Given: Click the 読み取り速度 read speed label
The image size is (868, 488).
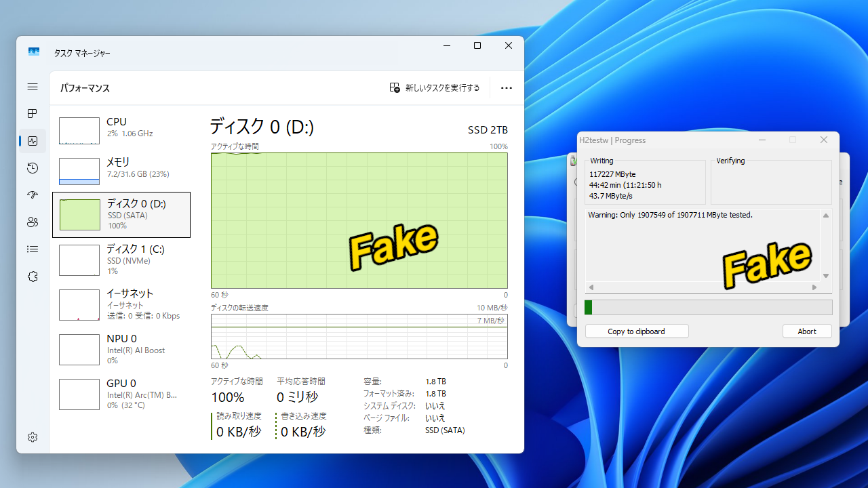Looking at the screenshot, I should (x=239, y=416).
